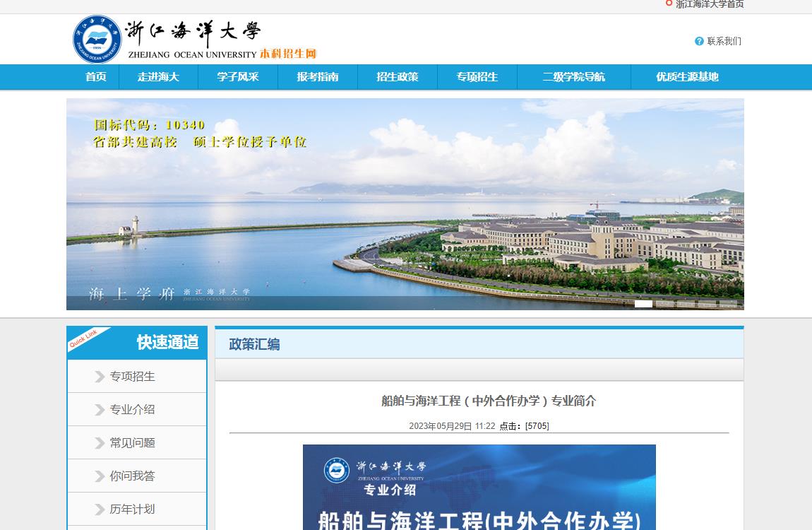
Task: Click the 联系我们 link
Action: (x=724, y=41)
